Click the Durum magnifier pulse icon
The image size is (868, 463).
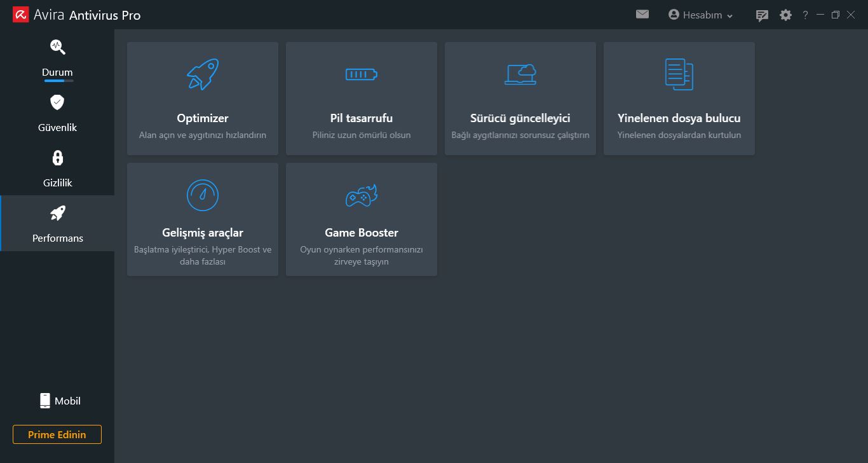58,46
